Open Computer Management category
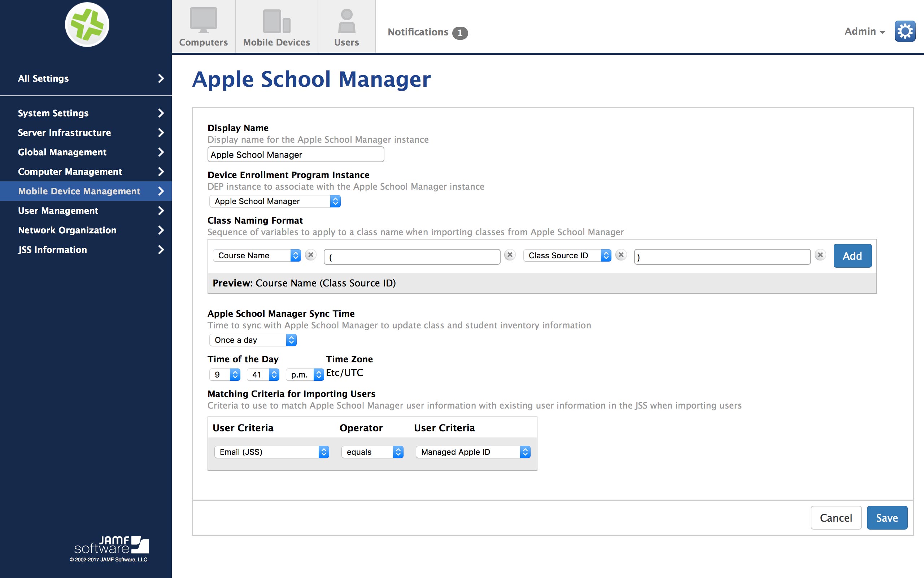Viewport: 924px width, 578px height. (86, 172)
